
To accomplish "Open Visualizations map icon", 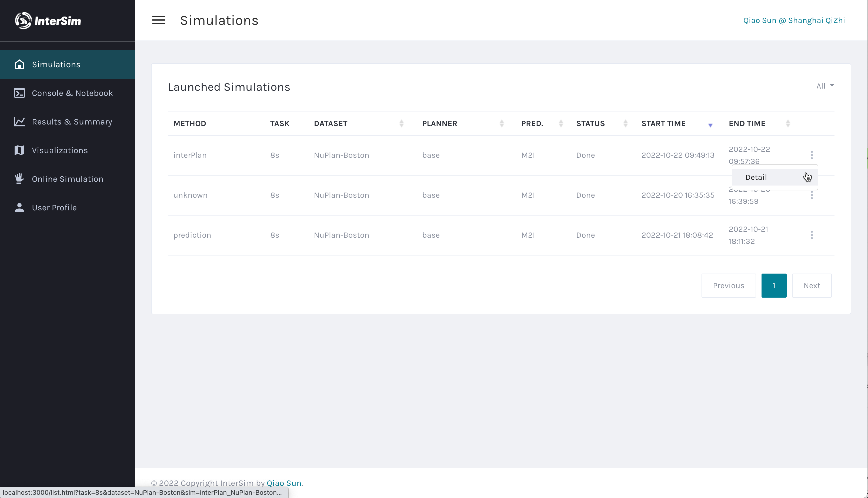I will point(19,150).
